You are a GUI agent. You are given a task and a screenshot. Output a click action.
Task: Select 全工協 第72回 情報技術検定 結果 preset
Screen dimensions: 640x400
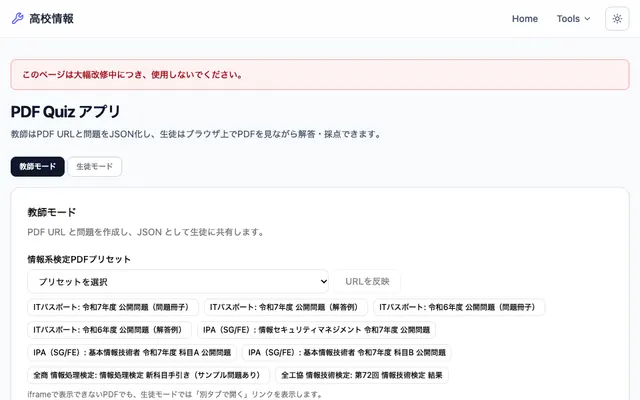click(362, 375)
